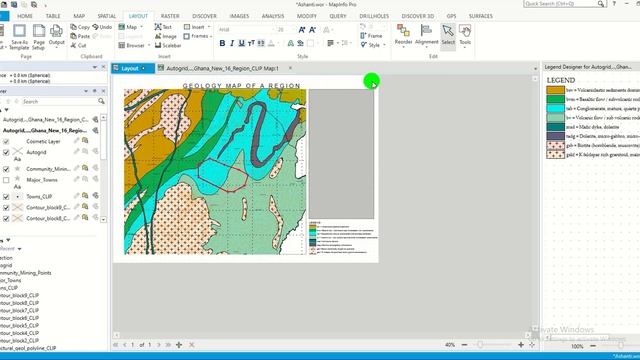Switch to Autogrid Ghana Map:1 tab
The height and width of the screenshot is (360, 640).
tap(222, 68)
